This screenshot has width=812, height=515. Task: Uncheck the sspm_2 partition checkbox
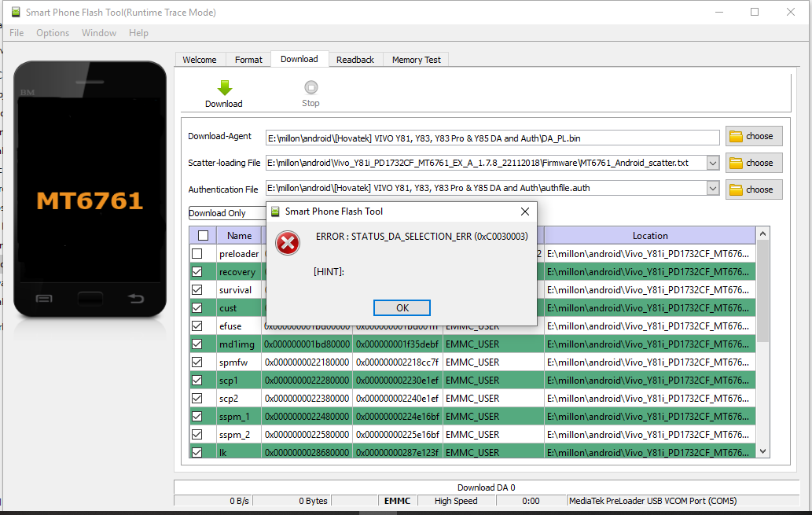click(x=197, y=435)
